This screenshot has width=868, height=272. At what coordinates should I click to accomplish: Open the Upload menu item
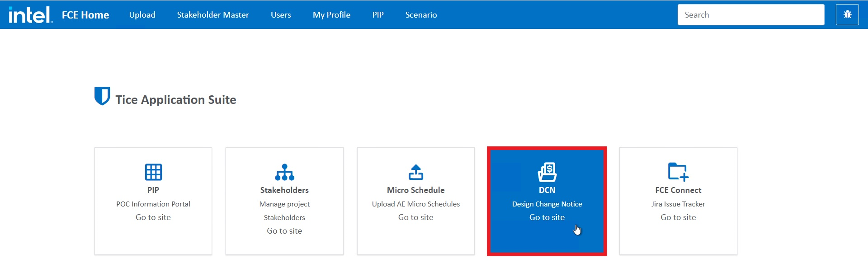142,15
